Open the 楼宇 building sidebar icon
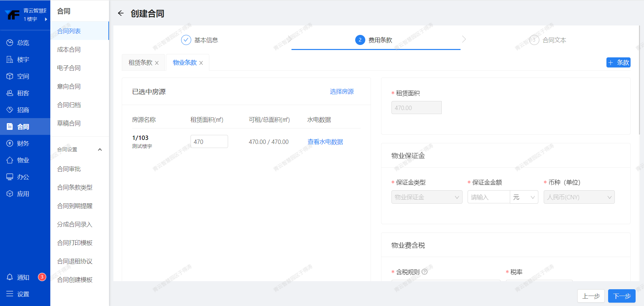Image resolution: width=644 pixels, height=306 pixels. [10, 59]
